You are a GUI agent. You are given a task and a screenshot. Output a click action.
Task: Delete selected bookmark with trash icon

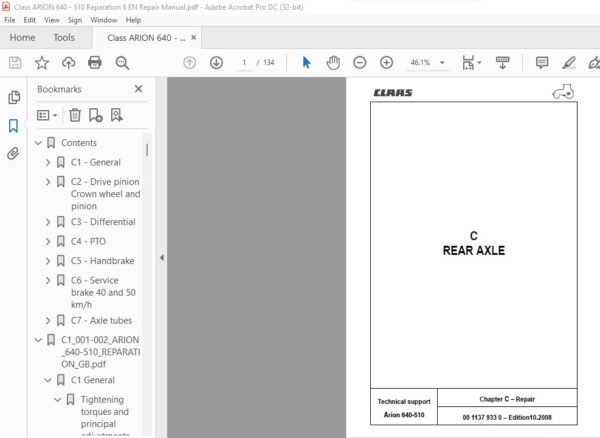pyautogui.click(x=75, y=115)
